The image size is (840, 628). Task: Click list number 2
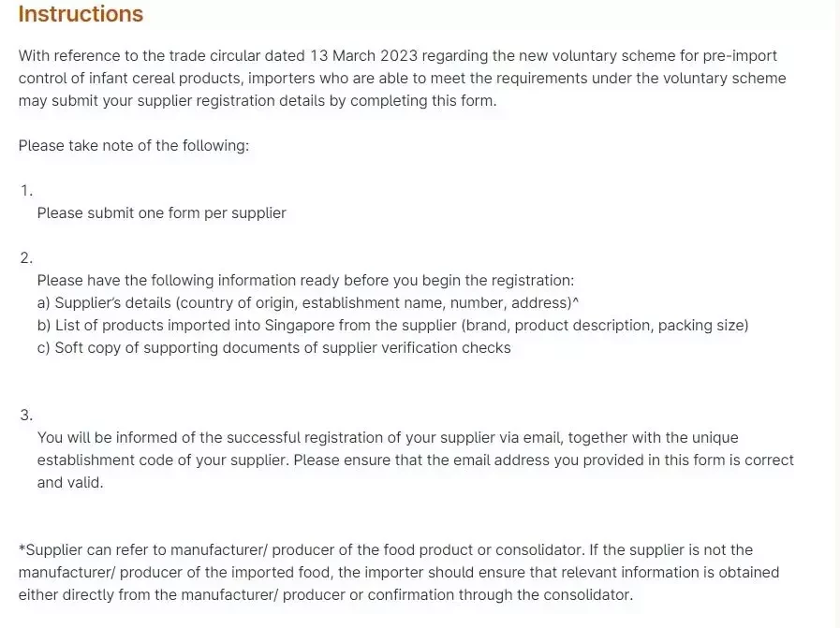[x=27, y=258]
